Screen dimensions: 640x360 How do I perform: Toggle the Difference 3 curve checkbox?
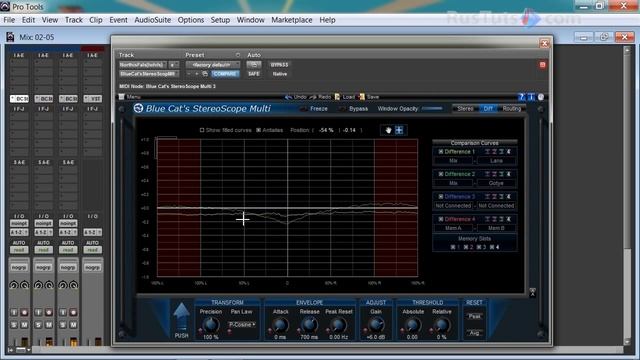(x=441, y=196)
